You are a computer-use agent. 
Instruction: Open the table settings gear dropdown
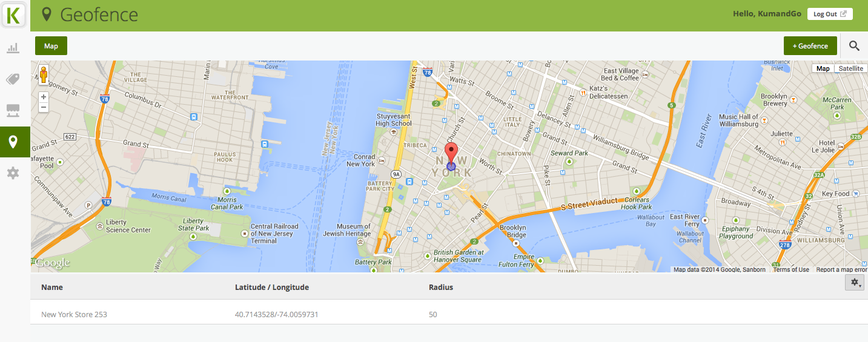[x=855, y=283]
